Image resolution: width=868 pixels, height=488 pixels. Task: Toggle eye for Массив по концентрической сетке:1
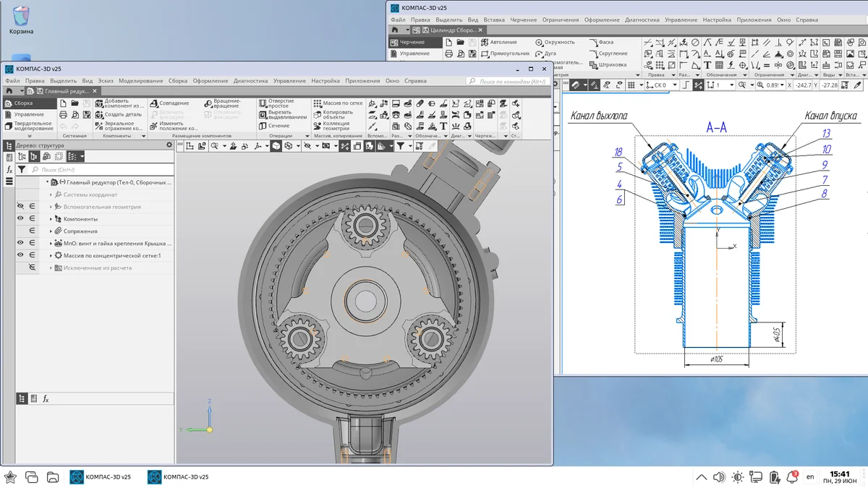[x=20, y=255]
